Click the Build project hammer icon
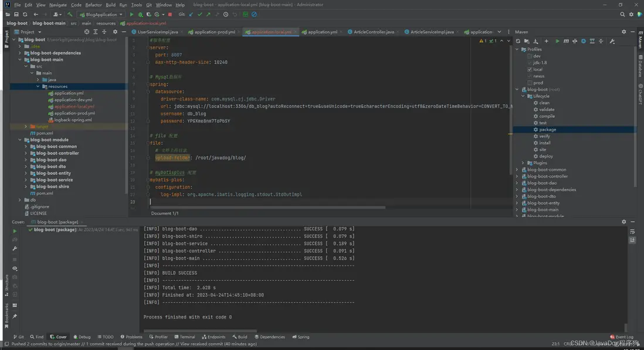This screenshot has height=350, width=644. (70, 14)
